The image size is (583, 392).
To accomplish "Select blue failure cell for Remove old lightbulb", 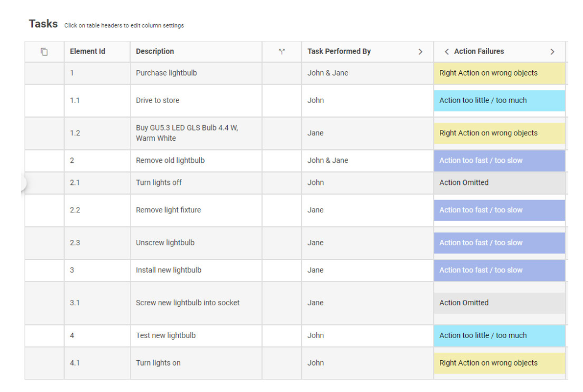I will [x=499, y=161].
